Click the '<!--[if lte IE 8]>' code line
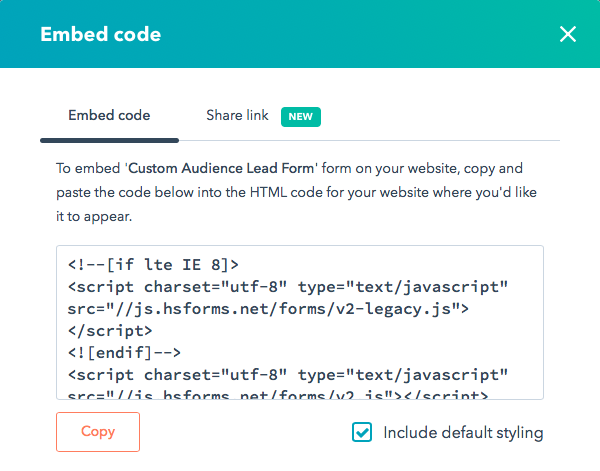 [153, 265]
